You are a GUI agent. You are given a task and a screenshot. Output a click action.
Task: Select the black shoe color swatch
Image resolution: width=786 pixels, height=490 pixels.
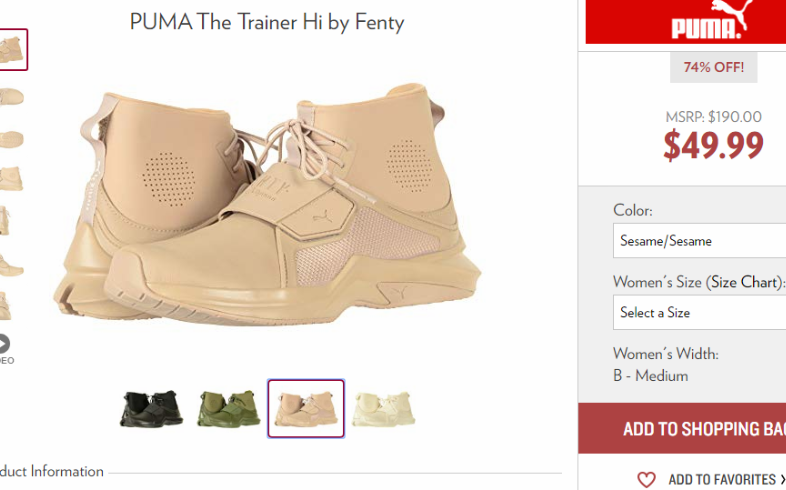[151, 409]
